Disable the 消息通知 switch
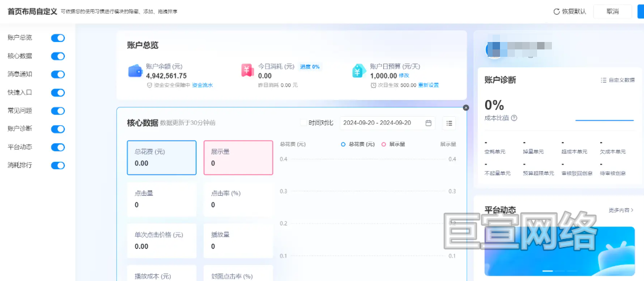 (x=58, y=74)
